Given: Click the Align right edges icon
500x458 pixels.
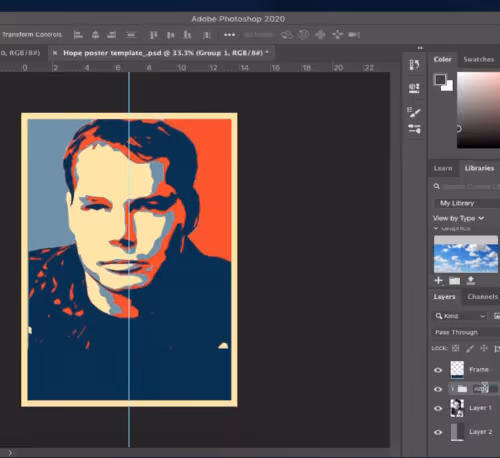Looking at the screenshot, I should click(112, 35).
